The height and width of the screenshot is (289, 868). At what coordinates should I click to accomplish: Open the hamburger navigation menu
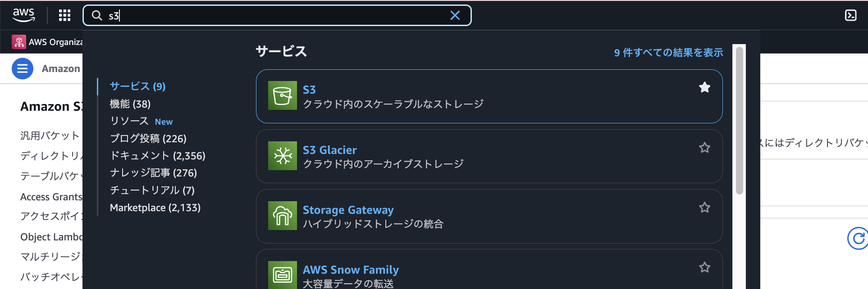[x=23, y=69]
